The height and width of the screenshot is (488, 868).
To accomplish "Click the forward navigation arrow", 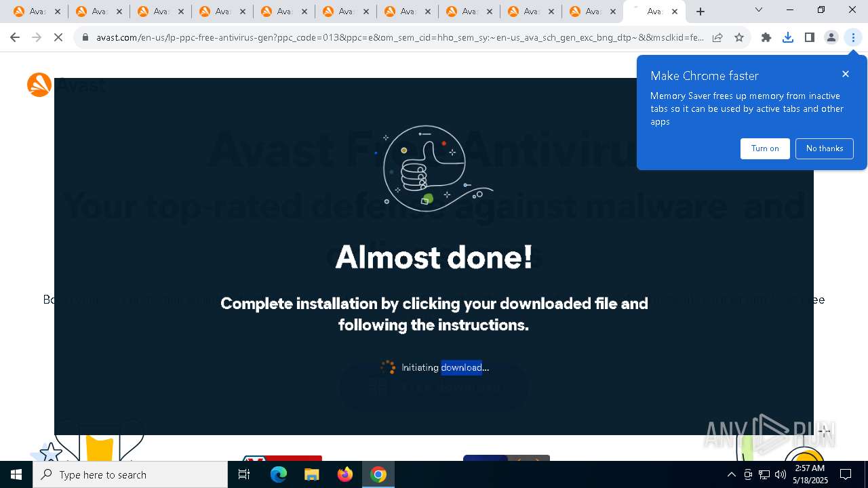I will 37,38.
